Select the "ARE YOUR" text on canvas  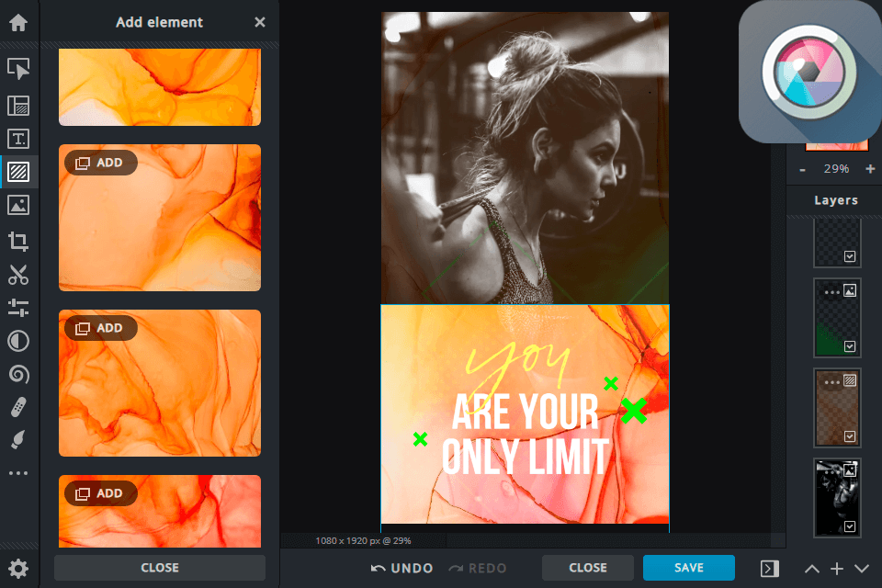click(x=526, y=412)
